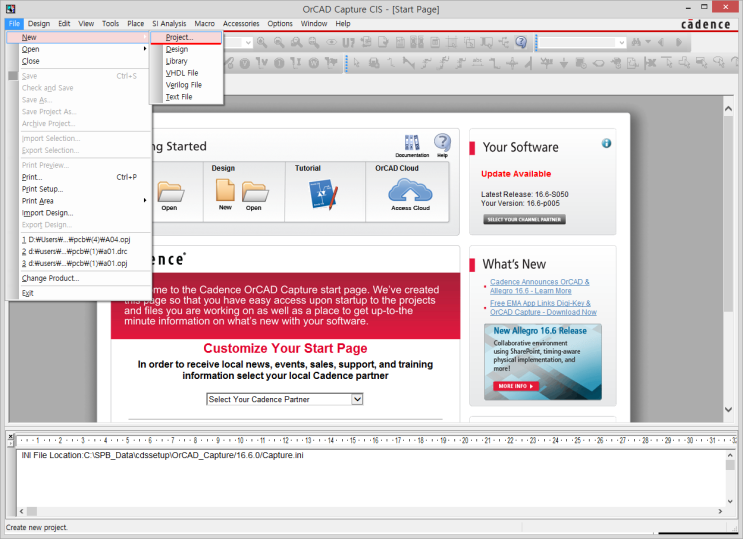
Task: Open the Tutorial notebook icon
Action: tap(324, 193)
